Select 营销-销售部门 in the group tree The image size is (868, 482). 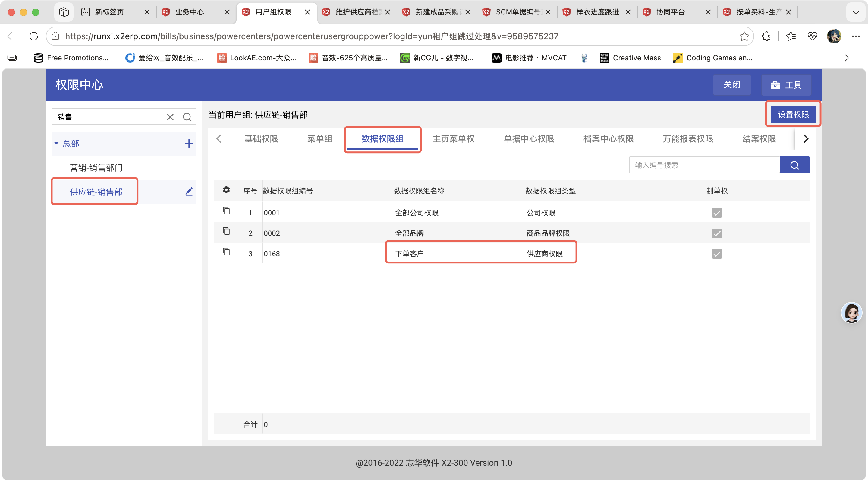click(96, 168)
